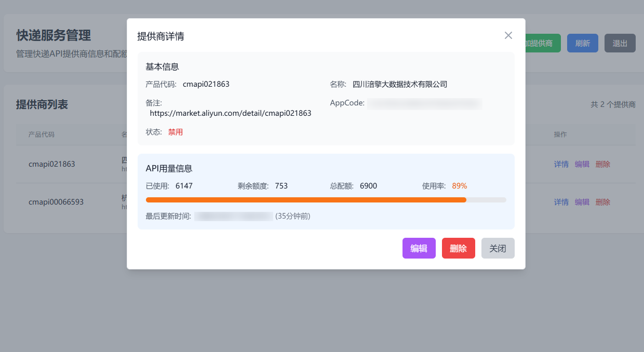644x352 pixels.
Task: Click the orange API usage progress bar
Action: [x=306, y=199]
